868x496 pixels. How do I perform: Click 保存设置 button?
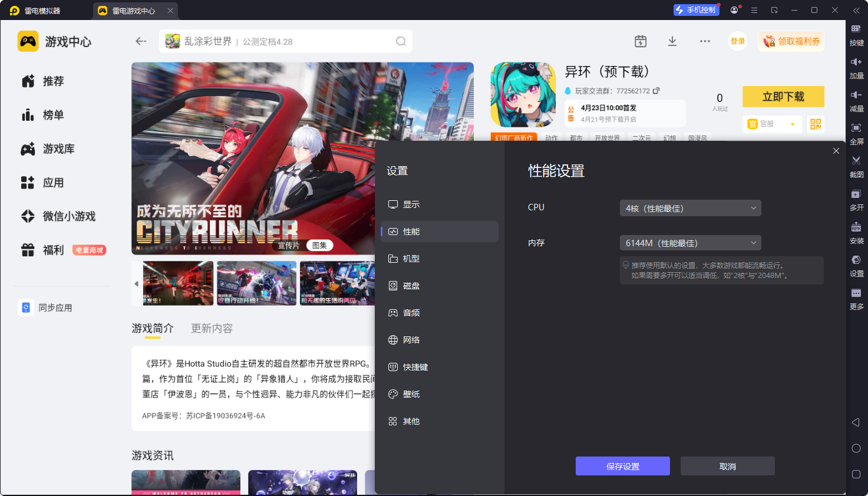pyautogui.click(x=623, y=466)
